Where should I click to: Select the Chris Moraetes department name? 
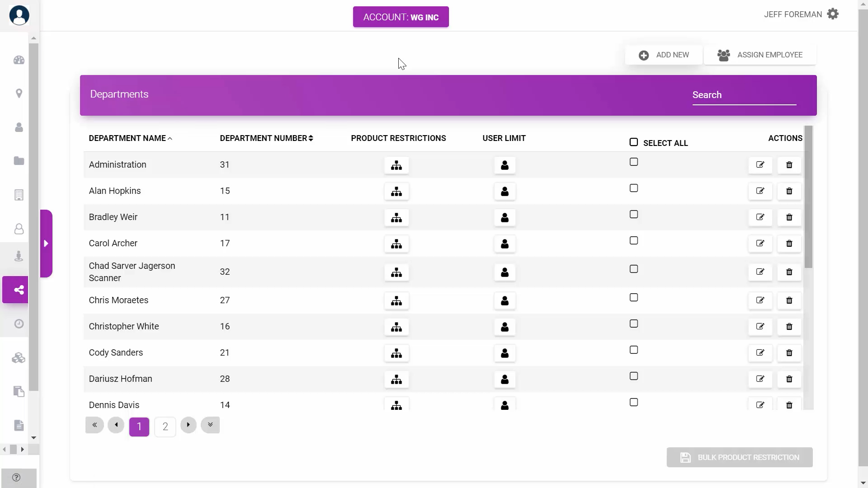tap(118, 300)
